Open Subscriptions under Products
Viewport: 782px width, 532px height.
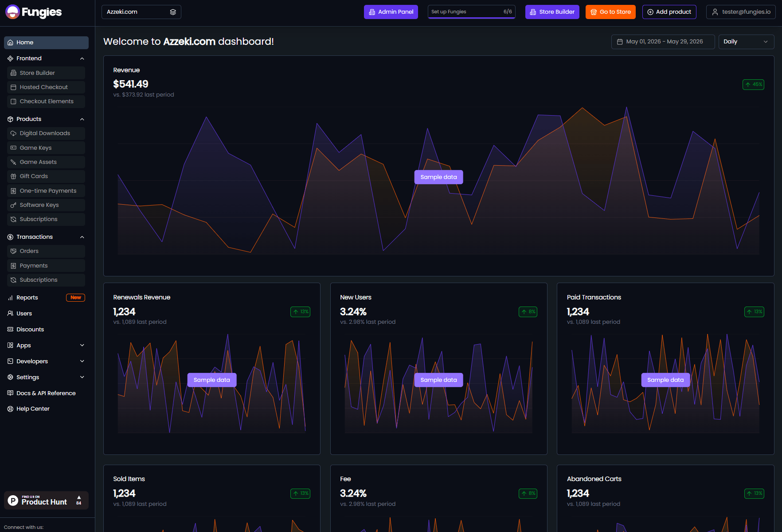click(x=46, y=219)
